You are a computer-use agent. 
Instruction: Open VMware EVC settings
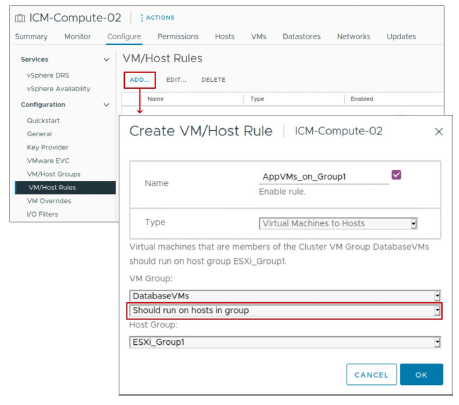point(48,161)
